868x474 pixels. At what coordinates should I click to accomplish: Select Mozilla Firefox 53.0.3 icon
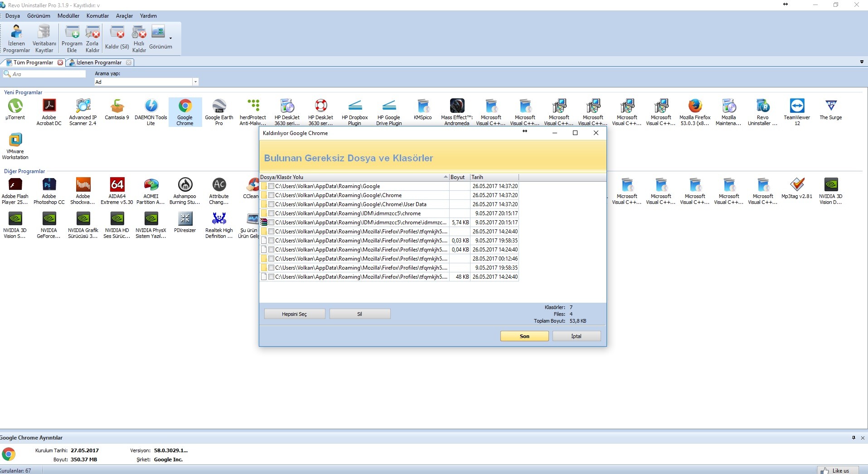tap(695, 112)
